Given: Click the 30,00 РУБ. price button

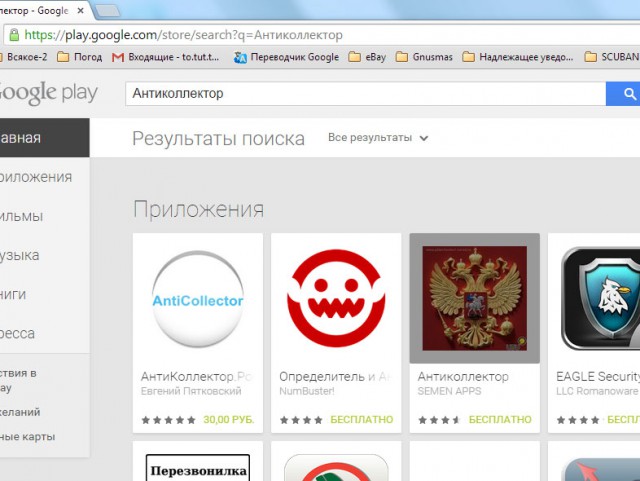Looking at the screenshot, I should pos(229,420).
